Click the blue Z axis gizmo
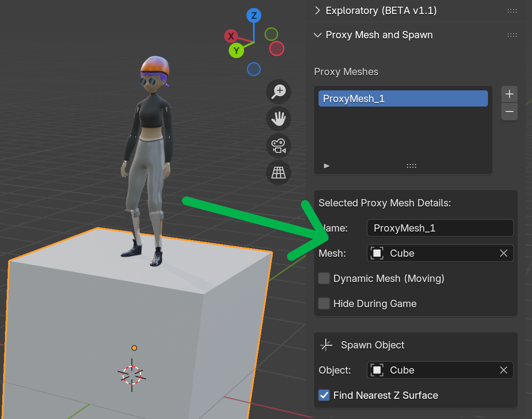The image size is (532, 419). click(254, 16)
